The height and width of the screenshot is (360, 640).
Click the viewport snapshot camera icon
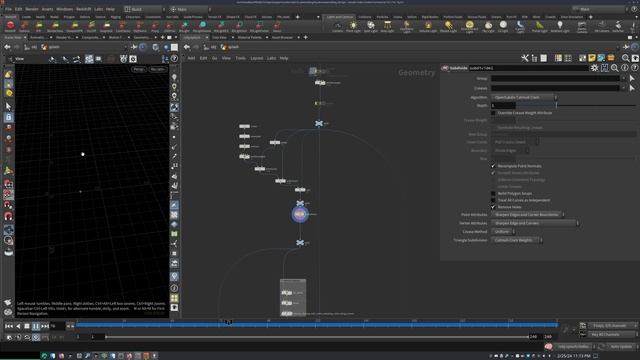(x=133, y=59)
